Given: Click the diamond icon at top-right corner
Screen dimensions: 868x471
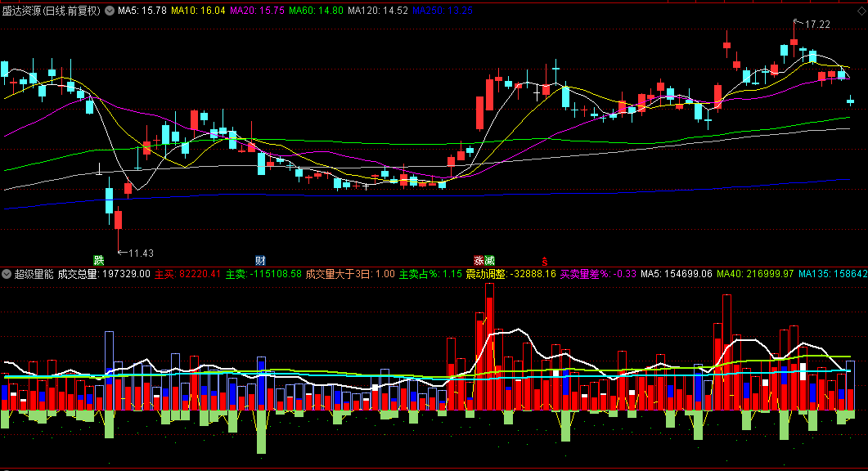Looking at the screenshot, I should tap(861, 11).
